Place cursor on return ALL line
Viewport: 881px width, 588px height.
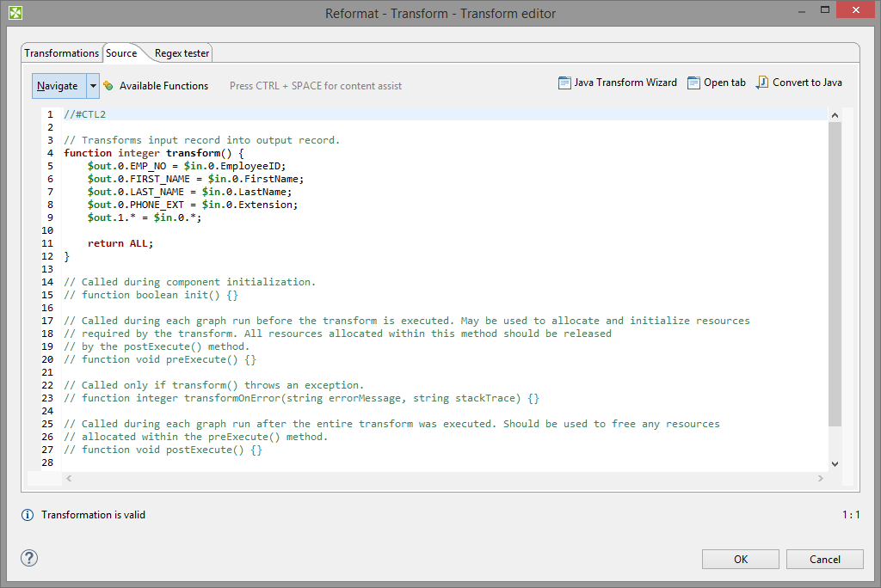point(120,243)
